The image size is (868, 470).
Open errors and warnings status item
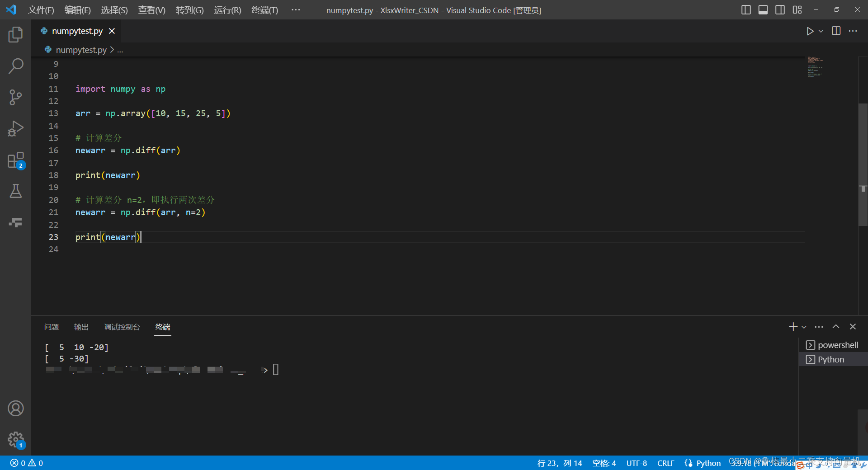click(x=27, y=463)
